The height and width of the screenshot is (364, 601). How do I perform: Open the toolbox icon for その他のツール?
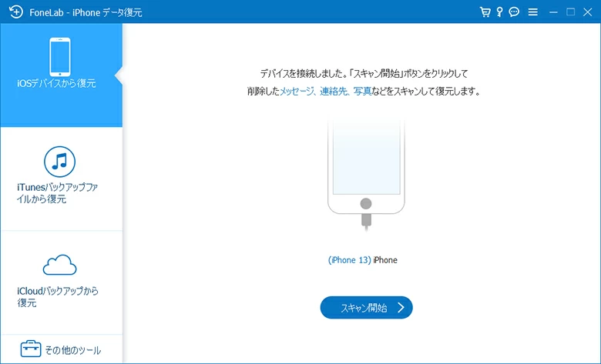[x=30, y=349]
